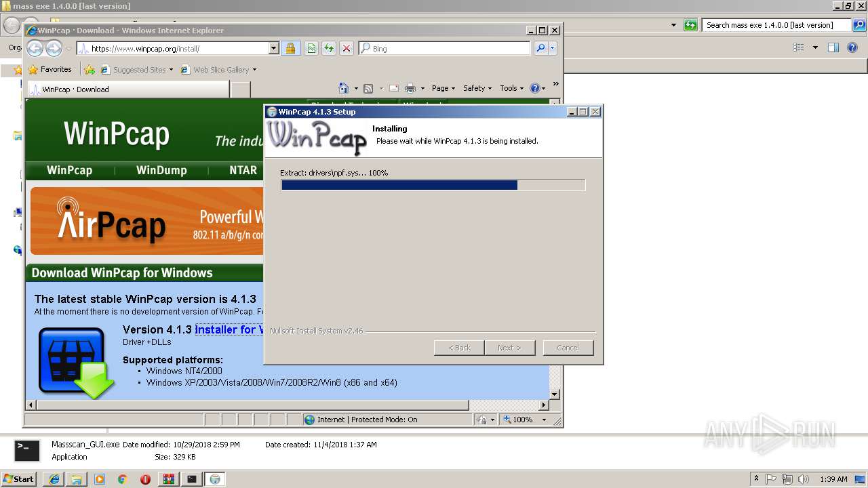This screenshot has height=488, width=868.
Task: Click the big download box icon on the page
Action: pyautogui.click(x=75, y=363)
